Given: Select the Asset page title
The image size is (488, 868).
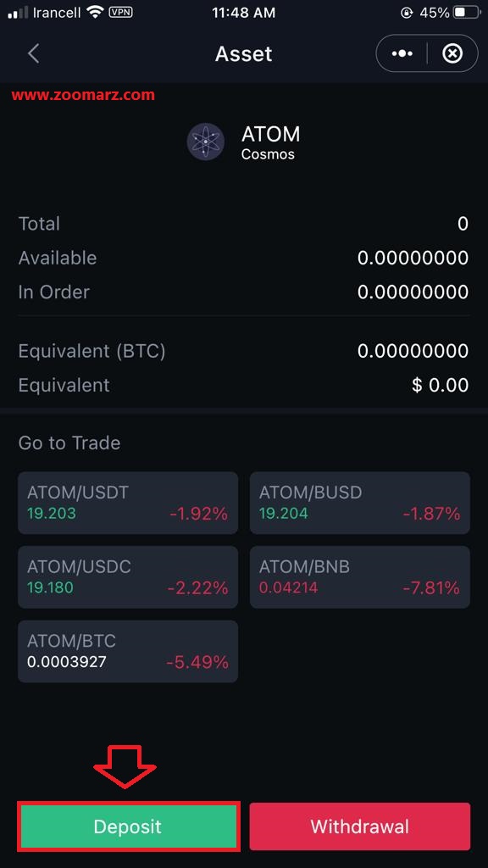Looking at the screenshot, I should point(243,53).
